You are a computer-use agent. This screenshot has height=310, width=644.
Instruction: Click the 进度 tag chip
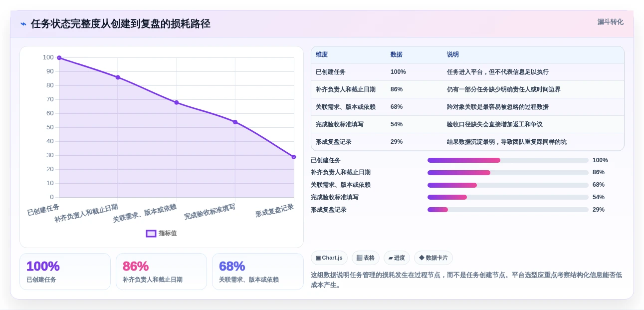click(397, 258)
